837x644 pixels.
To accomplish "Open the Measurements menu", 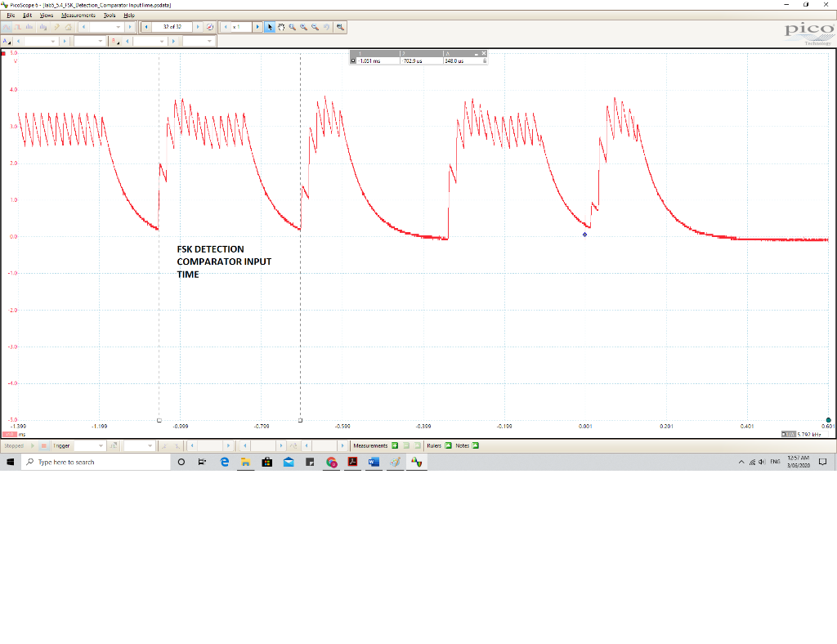I will (78, 15).
